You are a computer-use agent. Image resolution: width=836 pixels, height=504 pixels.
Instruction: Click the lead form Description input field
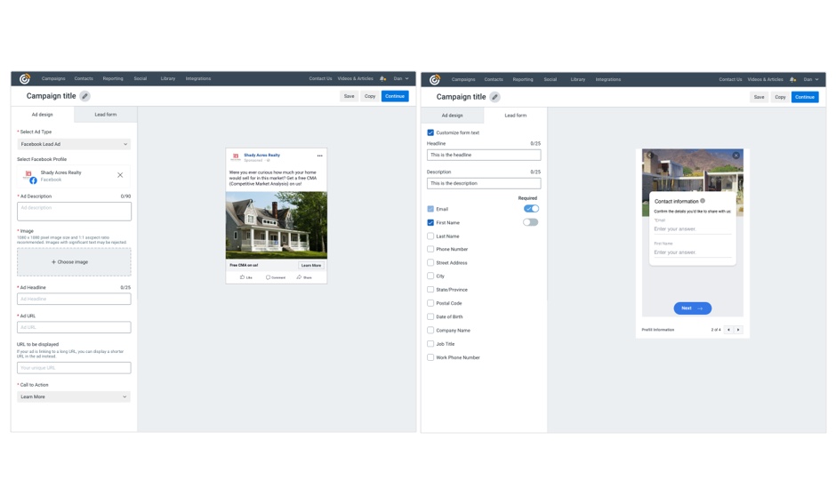coord(484,183)
